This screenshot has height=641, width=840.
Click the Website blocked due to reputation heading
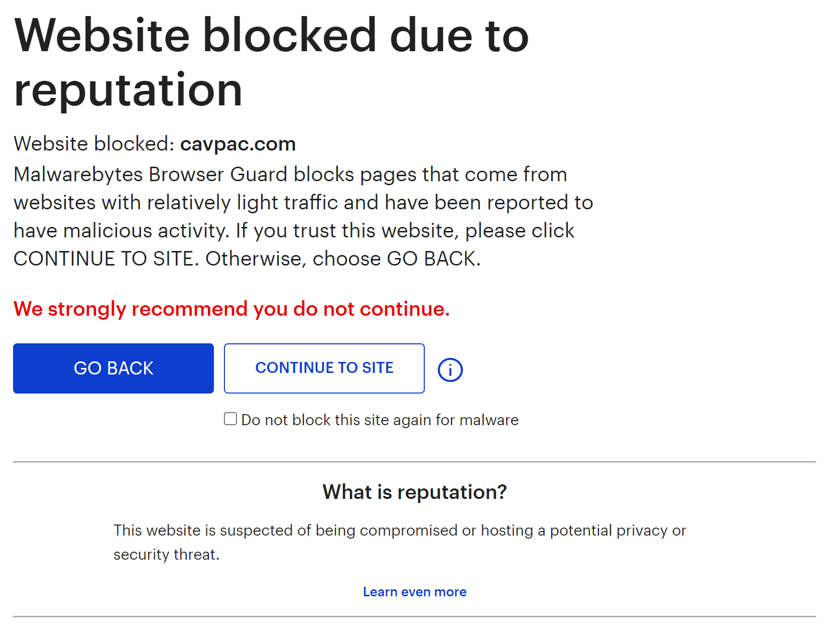click(271, 62)
